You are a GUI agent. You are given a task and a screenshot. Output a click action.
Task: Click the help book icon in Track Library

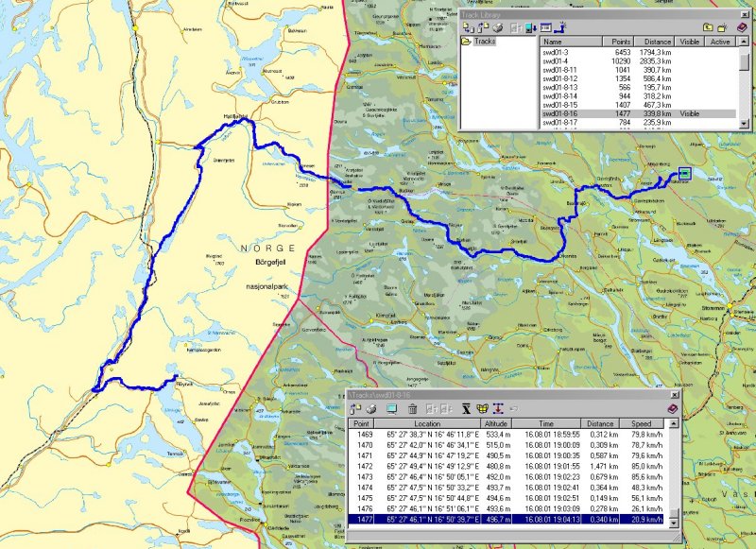[x=742, y=27]
